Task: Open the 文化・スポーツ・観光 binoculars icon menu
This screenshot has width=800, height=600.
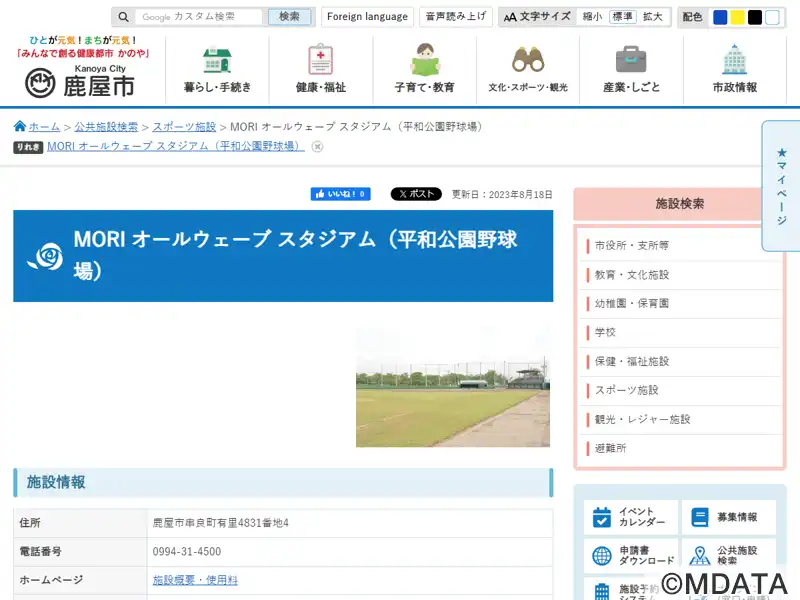Action: pyautogui.click(x=528, y=60)
